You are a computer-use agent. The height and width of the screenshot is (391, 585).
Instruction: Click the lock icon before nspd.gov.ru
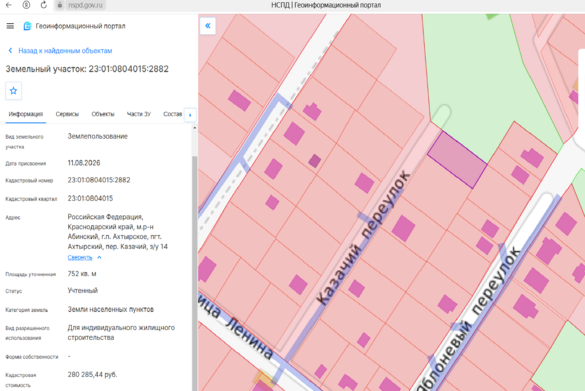click(60, 5)
